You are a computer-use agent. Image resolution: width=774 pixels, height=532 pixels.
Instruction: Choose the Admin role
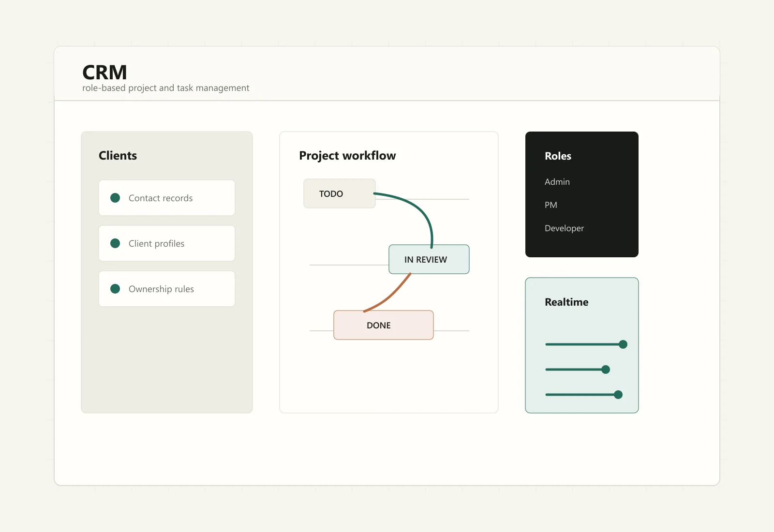click(x=557, y=182)
